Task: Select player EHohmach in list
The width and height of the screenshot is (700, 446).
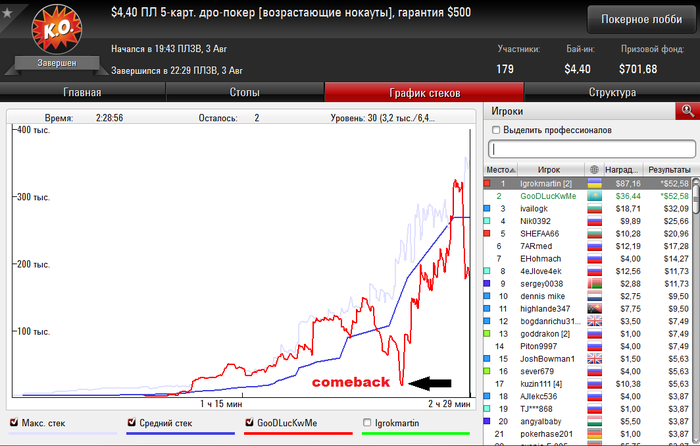Action: [588, 258]
